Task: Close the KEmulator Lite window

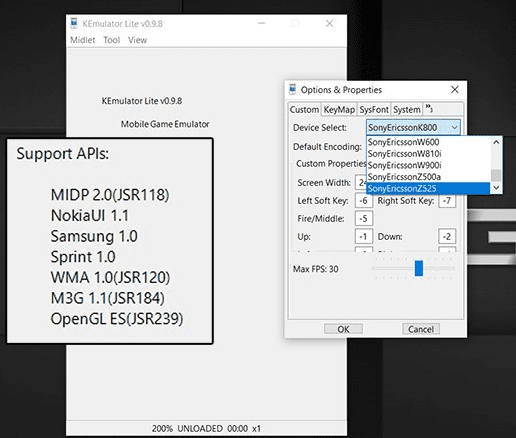Action: [329, 23]
